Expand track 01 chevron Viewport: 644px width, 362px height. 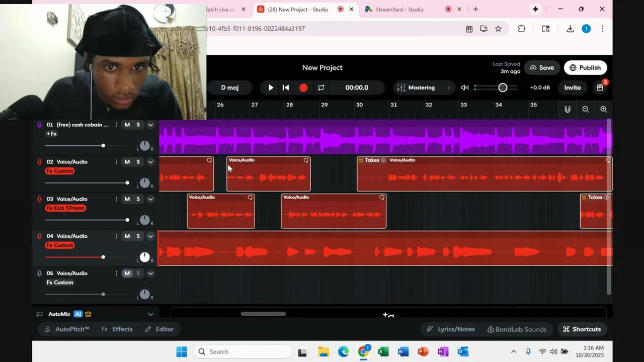coord(150,125)
